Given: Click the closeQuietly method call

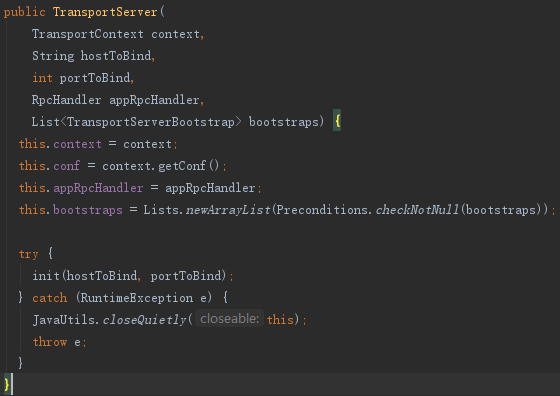Looking at the screenshot, I should tap(145, 320).
